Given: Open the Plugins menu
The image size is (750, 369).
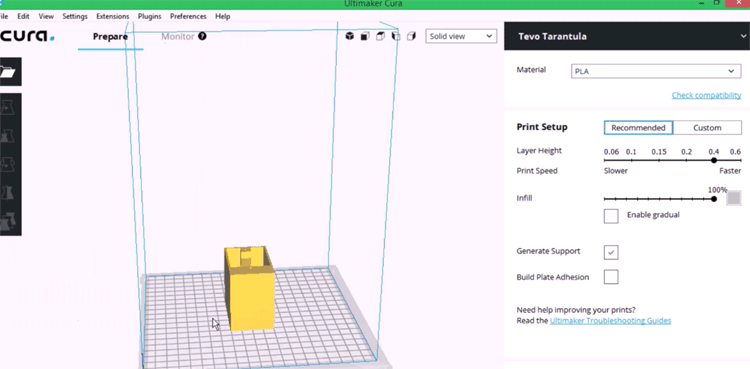Looking at the screenshot, I should point(149,16).
